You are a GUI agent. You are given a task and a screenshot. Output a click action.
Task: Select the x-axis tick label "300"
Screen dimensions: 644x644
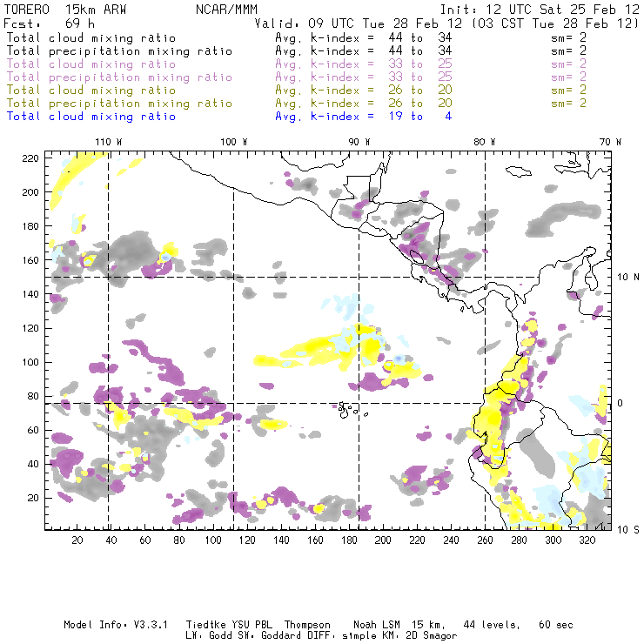(553, 540)
